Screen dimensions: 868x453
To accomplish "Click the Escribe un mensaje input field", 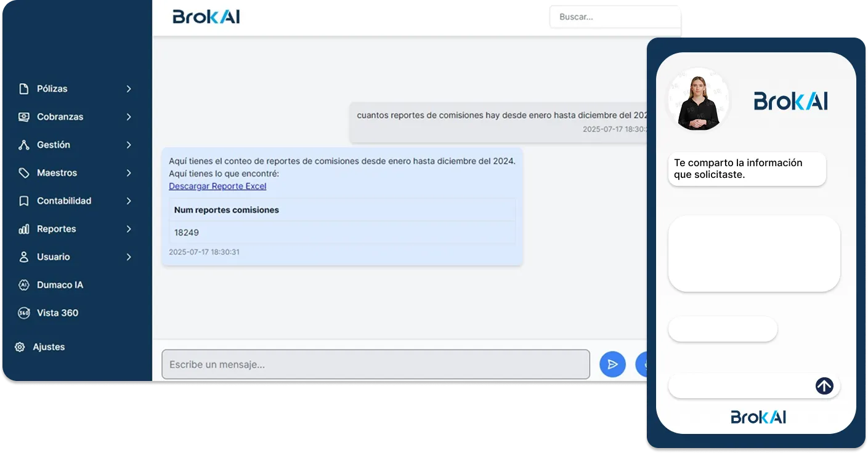I will (x=375, y=364).
